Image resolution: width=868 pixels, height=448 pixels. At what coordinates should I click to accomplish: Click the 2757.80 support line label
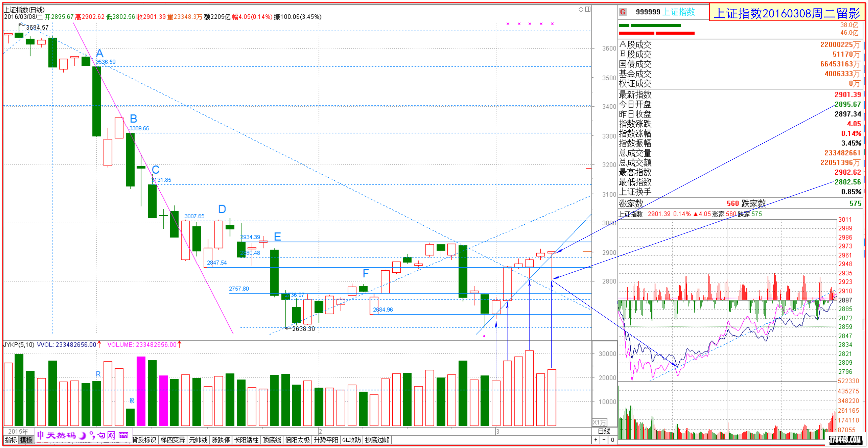[239, 289]
